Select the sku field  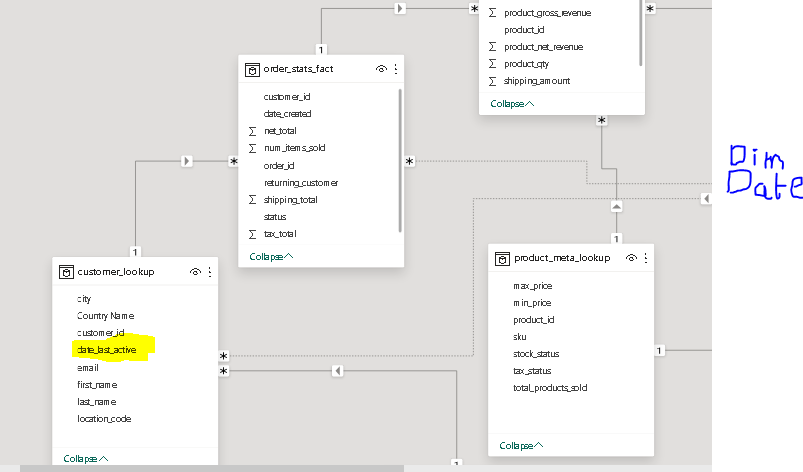tap(520, 337)
